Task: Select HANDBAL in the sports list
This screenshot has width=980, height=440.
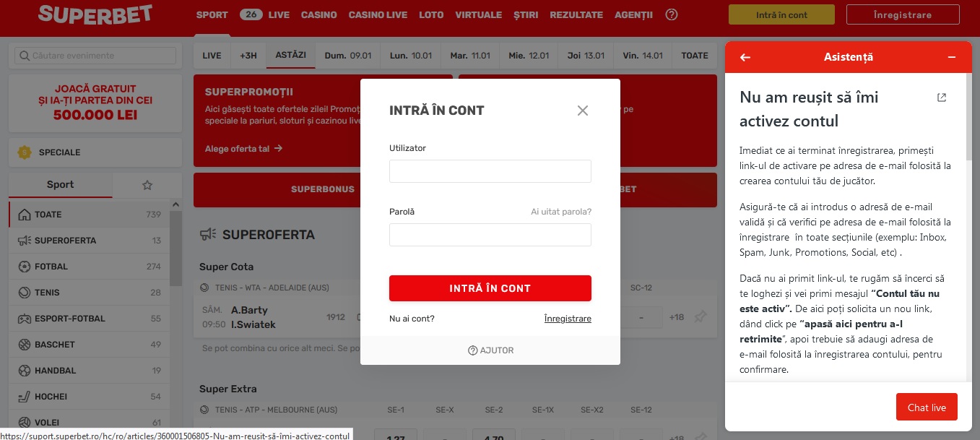Action: coord(90,371)
